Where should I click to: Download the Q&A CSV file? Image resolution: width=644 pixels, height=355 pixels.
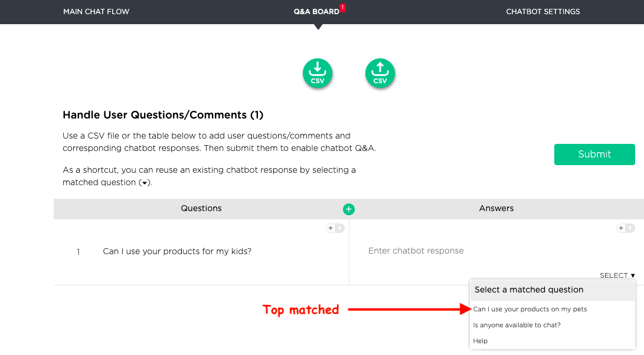tap(318, 74)
